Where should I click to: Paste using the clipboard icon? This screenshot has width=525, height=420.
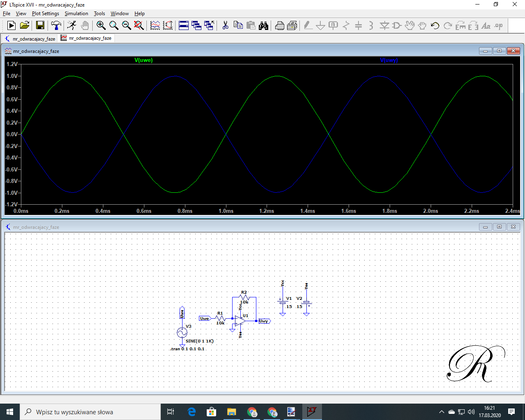251,25
